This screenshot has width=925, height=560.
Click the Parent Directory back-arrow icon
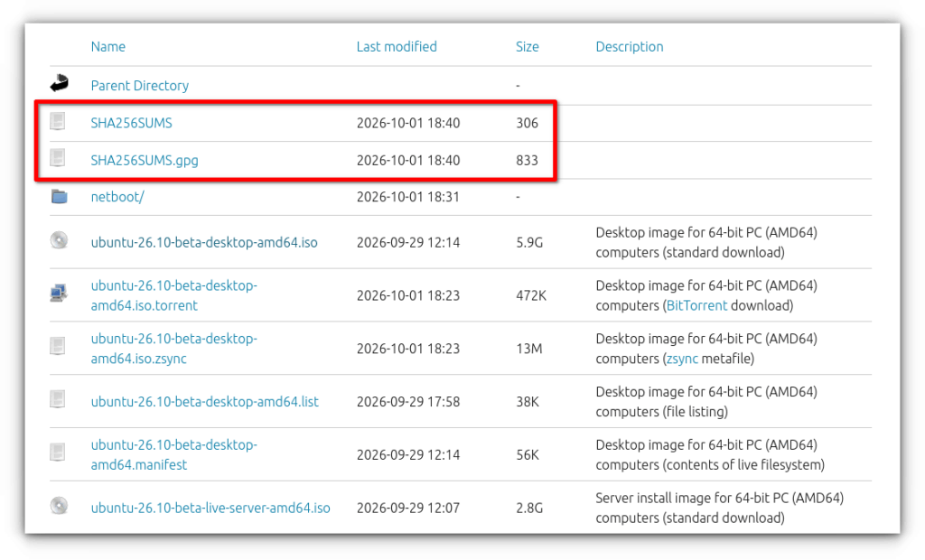(x=59, y=83)
